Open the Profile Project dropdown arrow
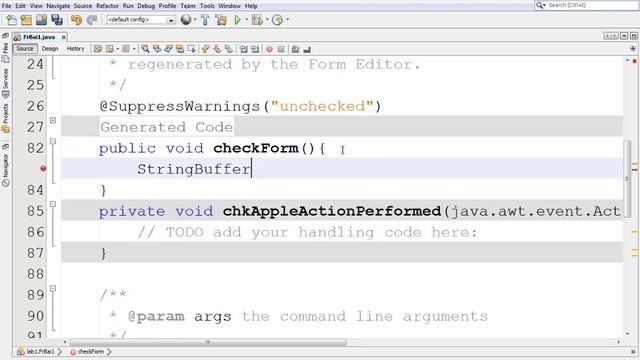Screen dimensions: 640x360 pos(288,20)
